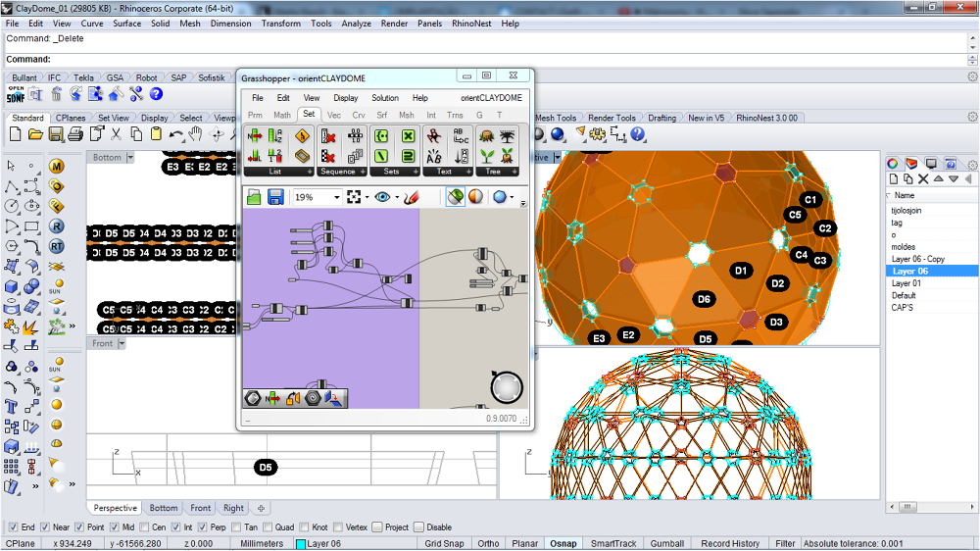Click the Grasshopper save document icon

pyautogui.click(x=275, y=197)
